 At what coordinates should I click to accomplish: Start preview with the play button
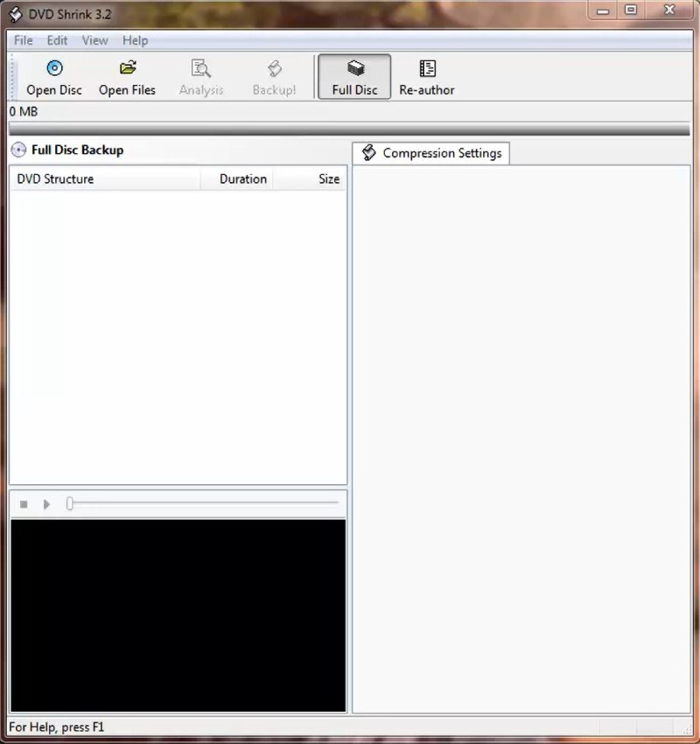coord(46,504)
